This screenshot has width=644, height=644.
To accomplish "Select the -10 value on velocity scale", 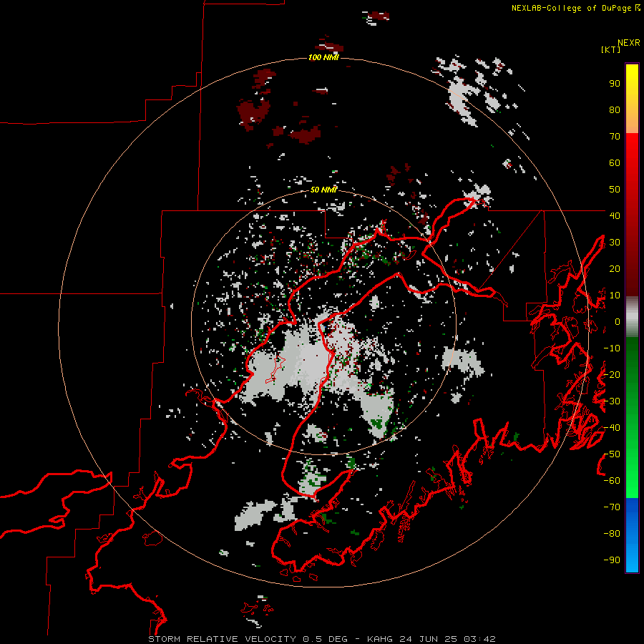I will [612, 348].
